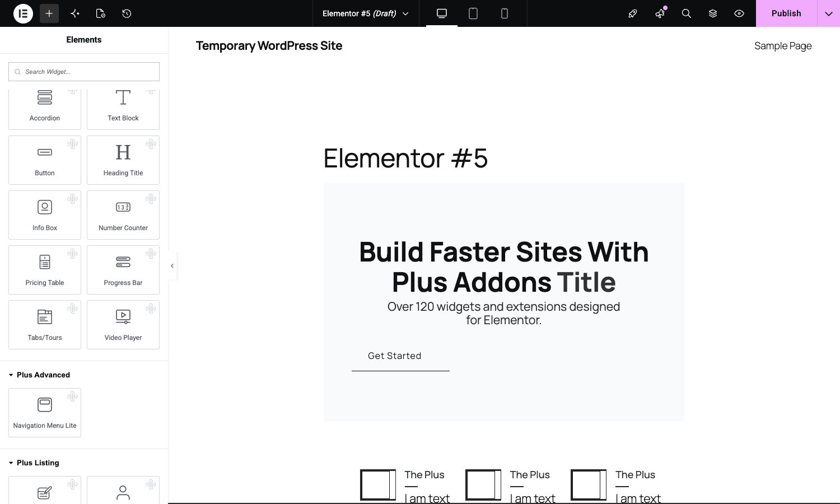Click the add element plus button
The height and width of the screenshot is (504, 840).
49,13
